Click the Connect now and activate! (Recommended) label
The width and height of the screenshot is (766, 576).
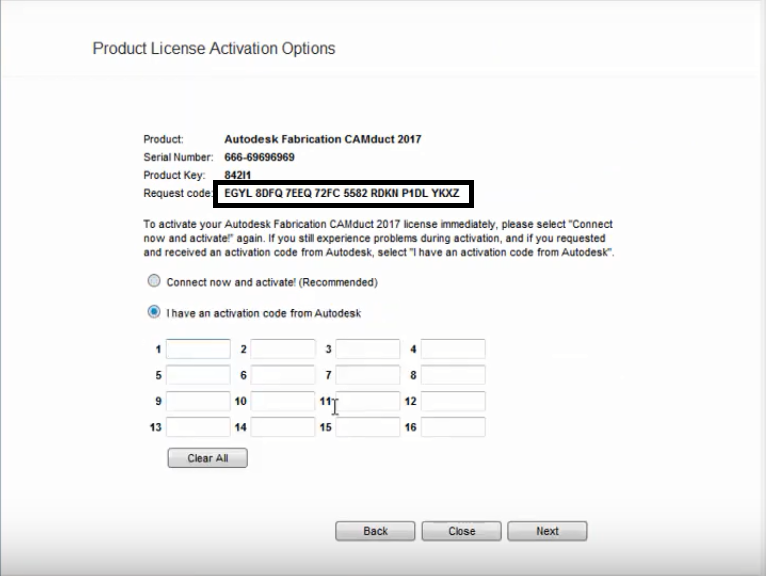pyautogui.click(x=272, y=282)
